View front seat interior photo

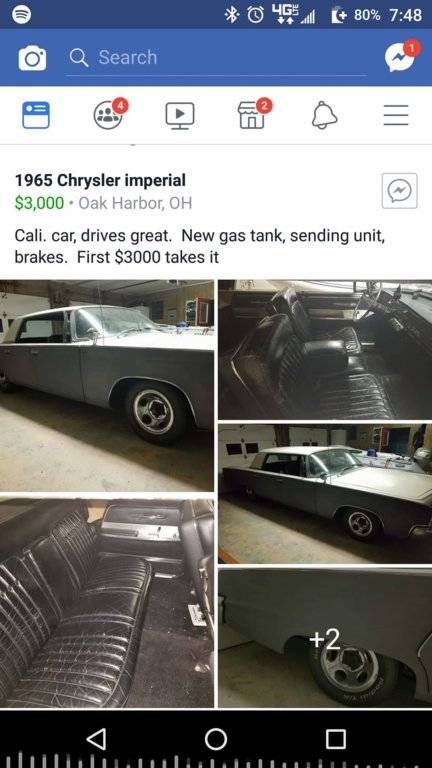point(325,350)
